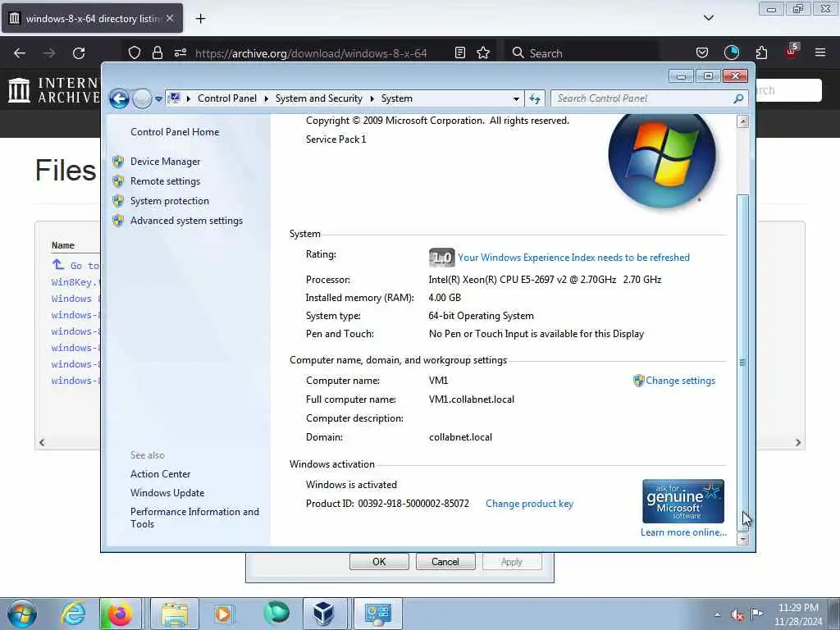Open recent pages dropdown in Control Panel
The width and height of the screenshot is (840, 630).
click(x=158, y=98)
